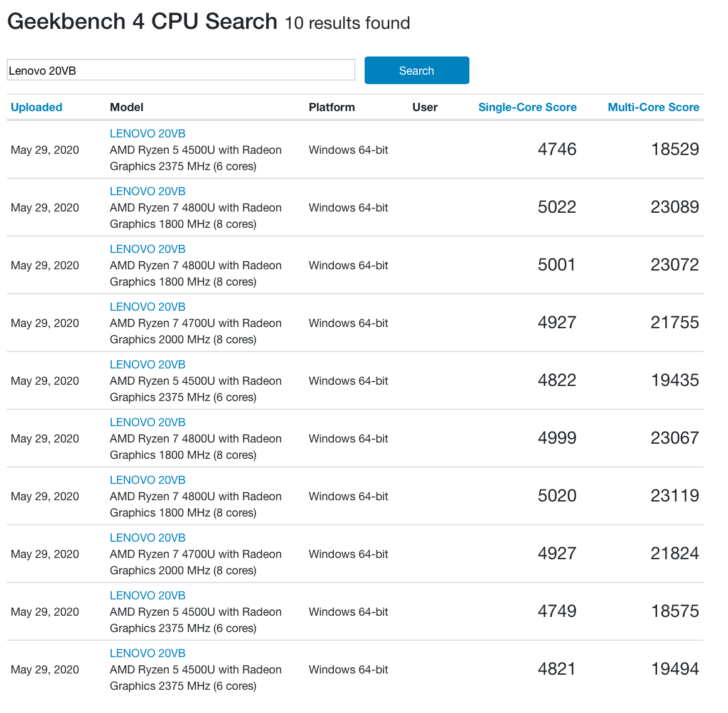
Task: Click the single-core score 4822
Action: tap(557, 380)
